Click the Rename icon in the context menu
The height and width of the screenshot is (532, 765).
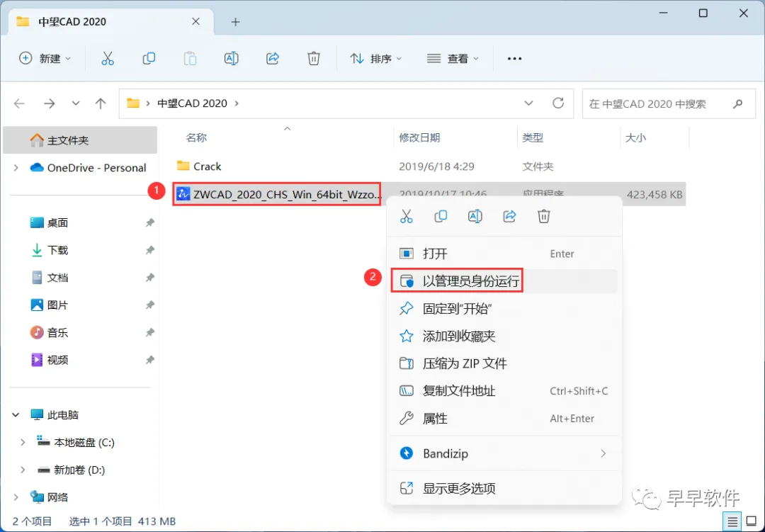(x=475, y=216)
